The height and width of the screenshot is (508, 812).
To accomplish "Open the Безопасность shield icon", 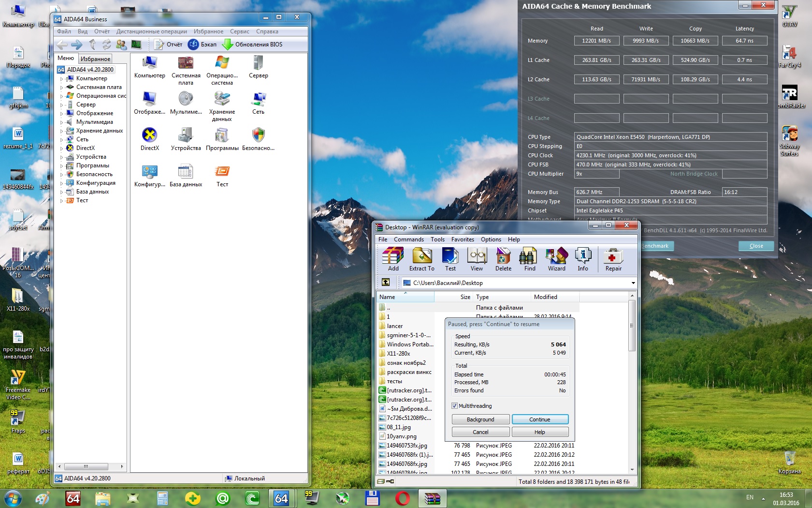I will pos(258,139).
